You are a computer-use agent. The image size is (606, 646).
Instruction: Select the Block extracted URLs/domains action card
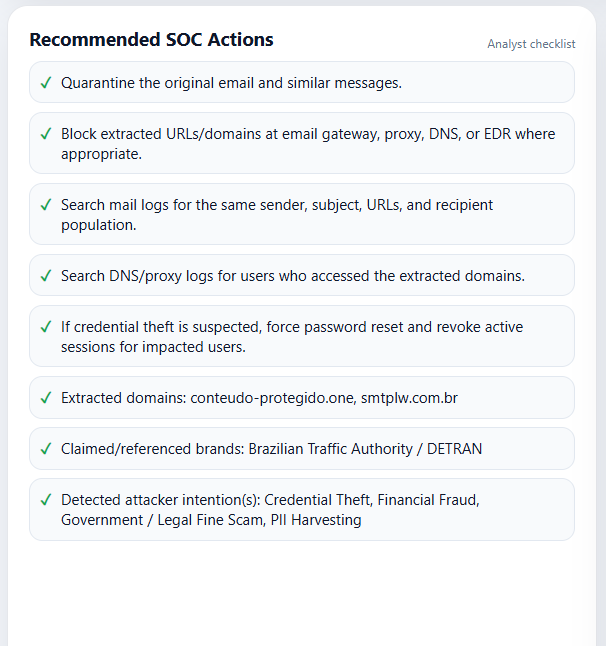click(302, 143)
